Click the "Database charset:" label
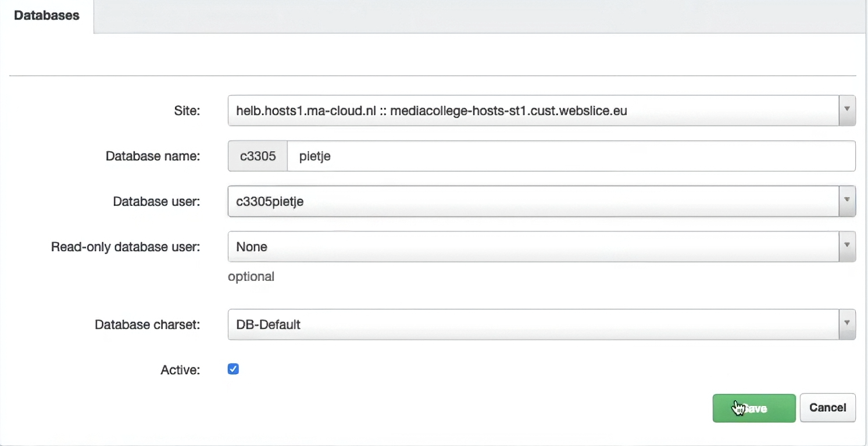 pyautogui.click(x=147, y=324)
